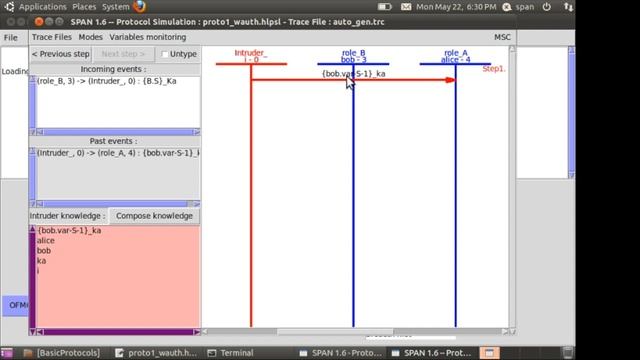Open the span user menu
Screen dimensions: 640x360
tap(518, 7)
